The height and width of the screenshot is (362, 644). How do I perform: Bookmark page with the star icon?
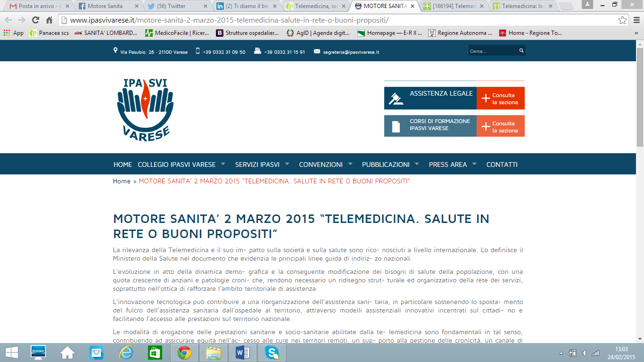pos(623,20)
